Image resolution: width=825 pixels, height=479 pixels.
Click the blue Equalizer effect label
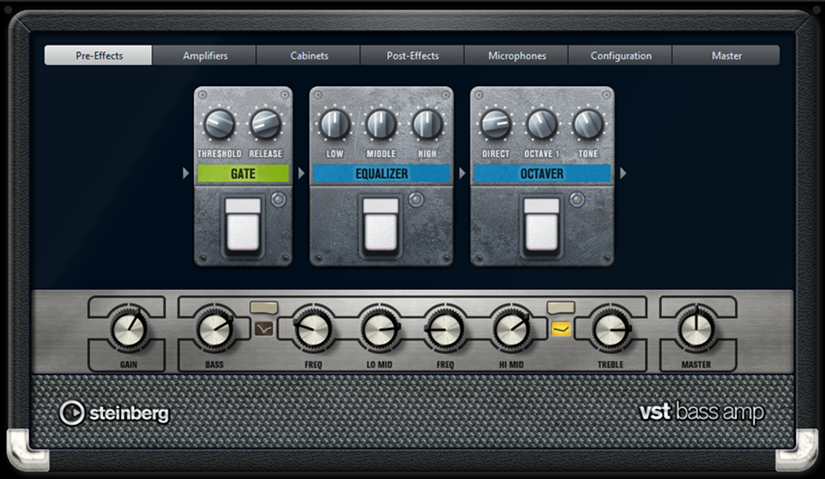pos(381,174)
